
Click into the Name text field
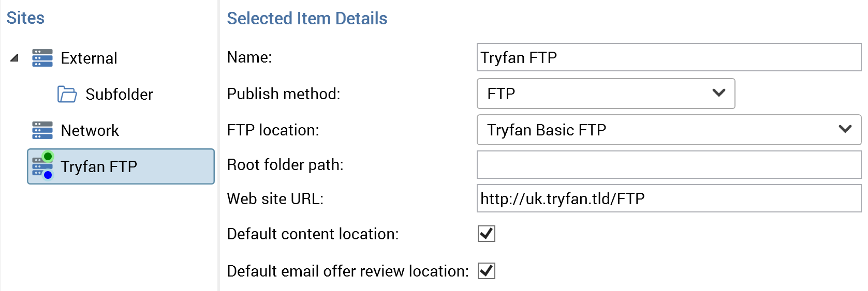[669, 57]
